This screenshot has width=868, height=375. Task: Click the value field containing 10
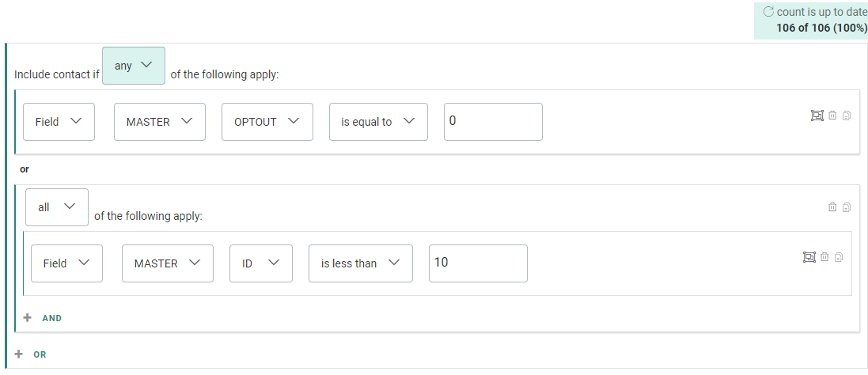pos(478,263)
